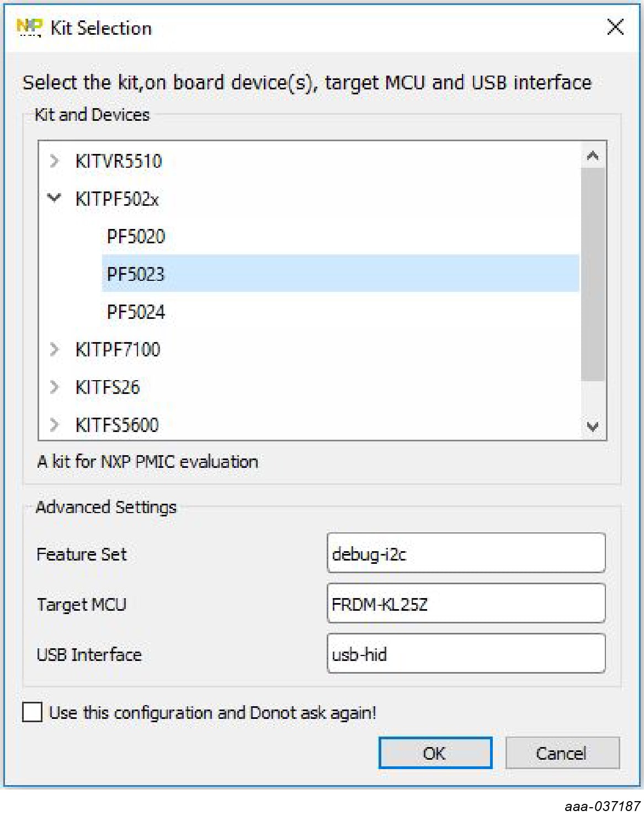The image size is (644, 816).
Task: Select the KITVR5510 kit entry
Action: pyautogui.click(x=119, y=161)
